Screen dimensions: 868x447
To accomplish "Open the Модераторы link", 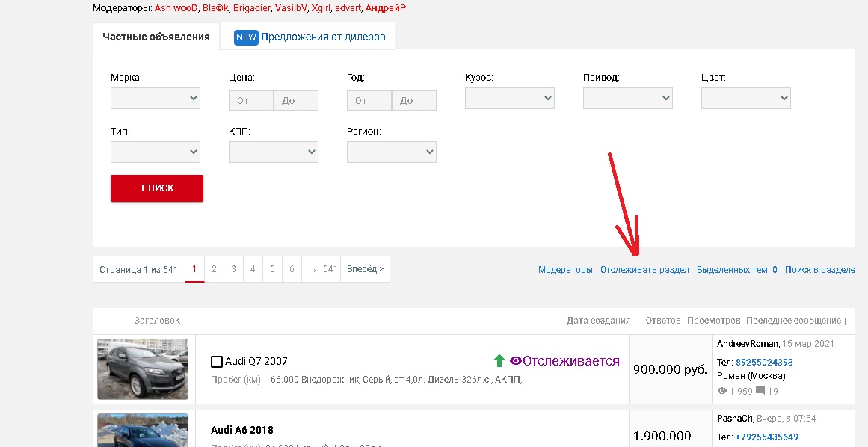I will [x=565, y=270].
